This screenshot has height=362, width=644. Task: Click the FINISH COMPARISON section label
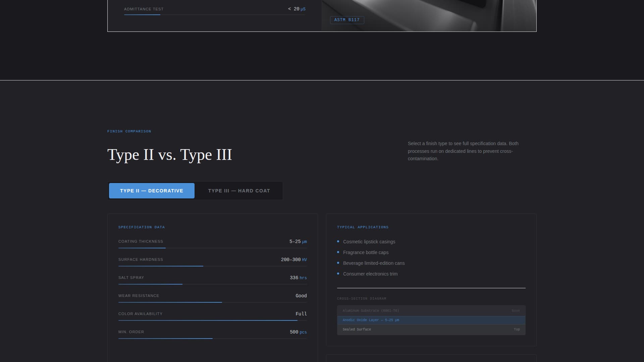(129, 131)
